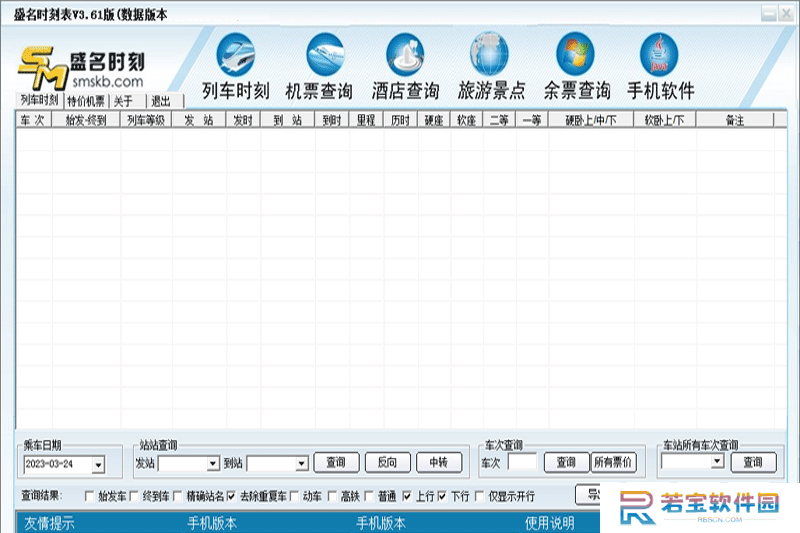Uncheck the 上行 checkbox

(407, 496)
